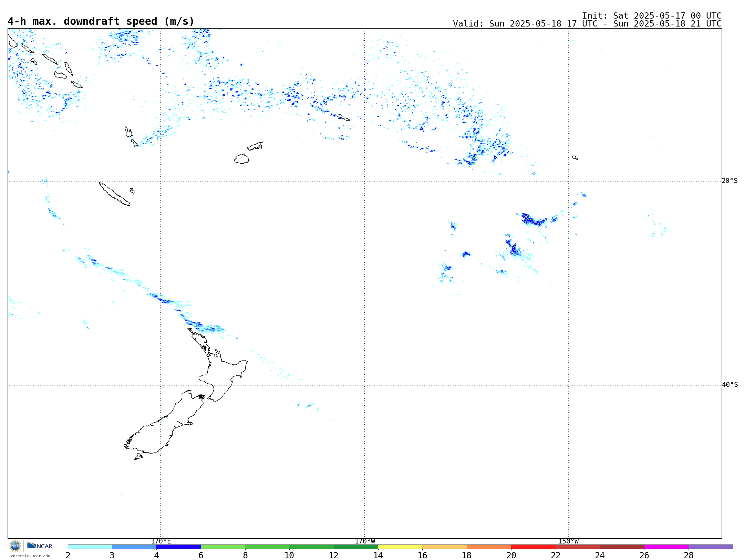Click the 170°E longitude label

(161, 541)
